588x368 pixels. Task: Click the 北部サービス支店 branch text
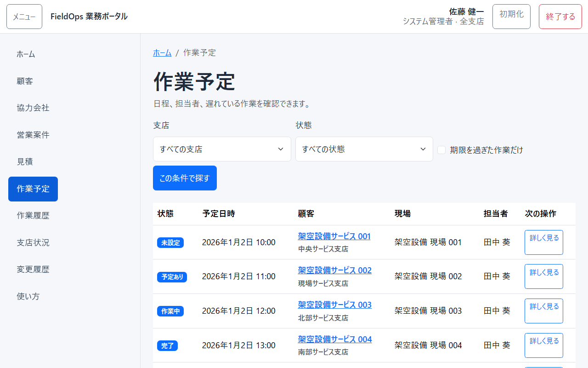(323, 318)
